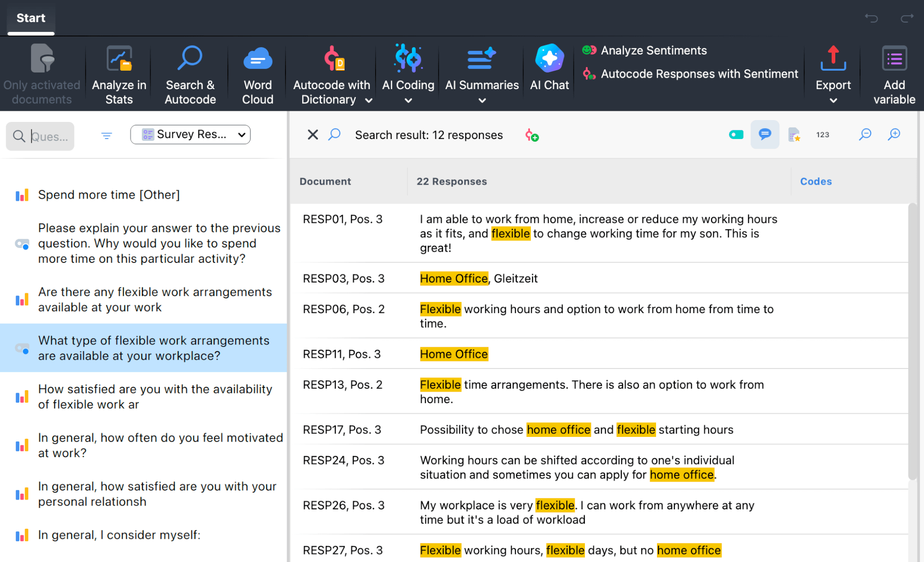Close the search result bar
This screenshot has width=924, height=562.
pyautogui.click(x=313, y=135)
